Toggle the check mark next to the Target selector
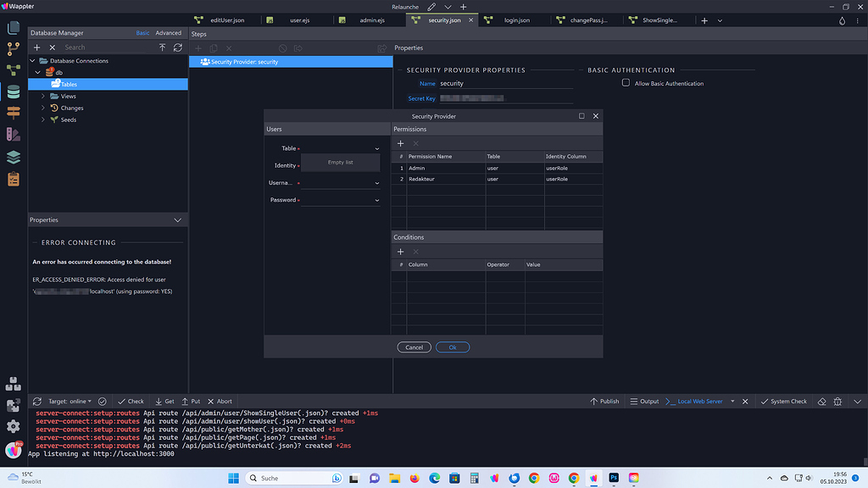The height and width of the screenshot is (488, 868). [102, 401]
